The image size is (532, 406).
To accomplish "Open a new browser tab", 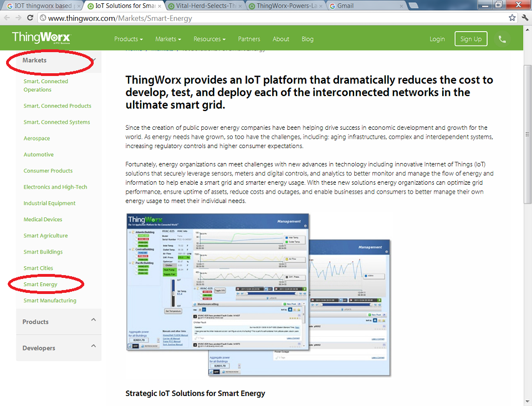I will (x=413, y=6).
